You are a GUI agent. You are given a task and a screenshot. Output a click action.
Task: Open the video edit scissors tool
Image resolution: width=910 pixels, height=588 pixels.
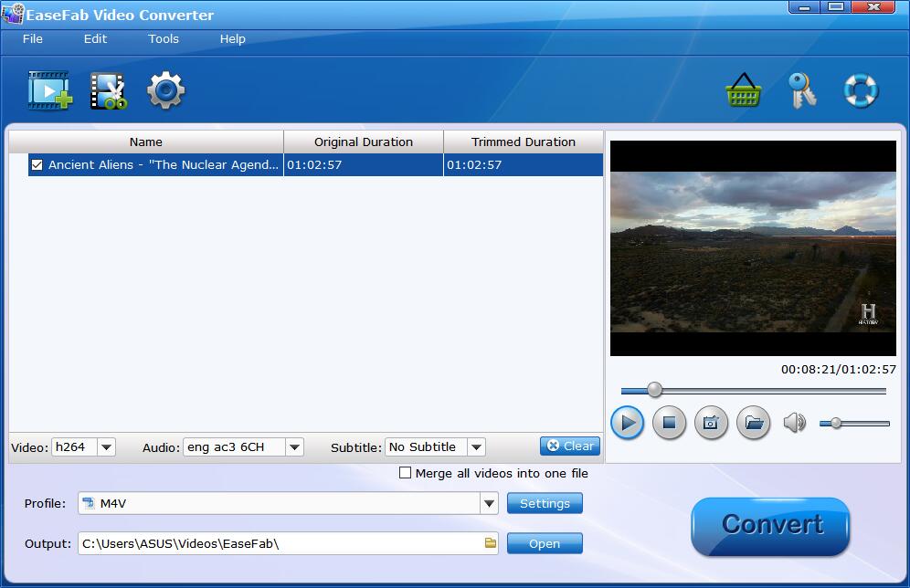pyautogui.click(x=109, y=90)
